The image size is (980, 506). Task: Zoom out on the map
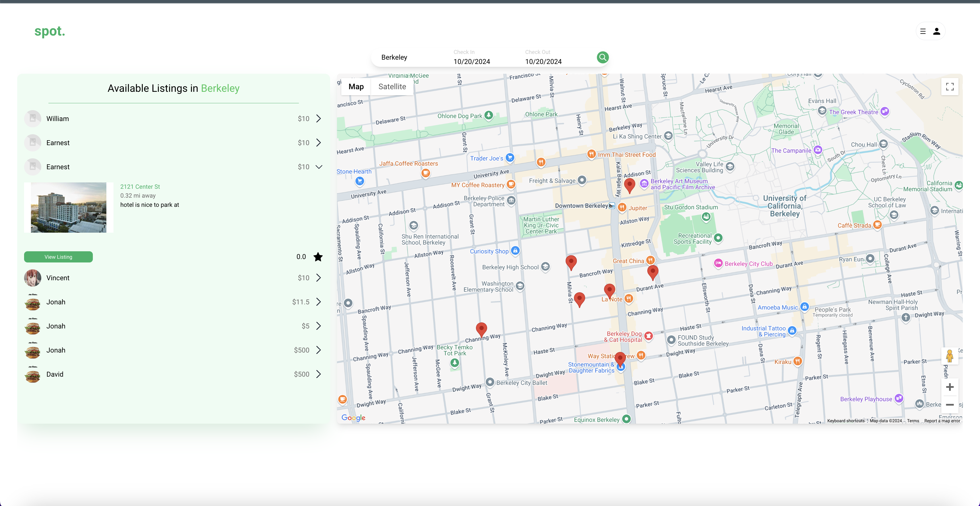coord(950,404)
